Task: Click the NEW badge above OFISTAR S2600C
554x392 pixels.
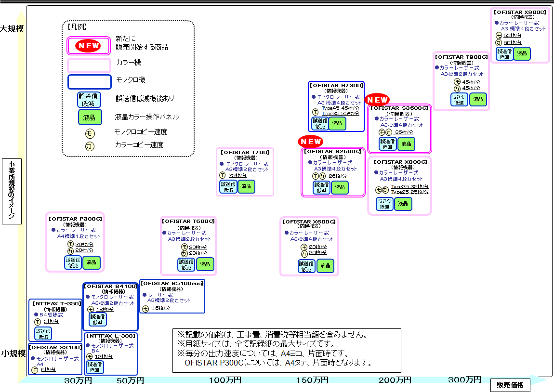Action: point(310,142)
